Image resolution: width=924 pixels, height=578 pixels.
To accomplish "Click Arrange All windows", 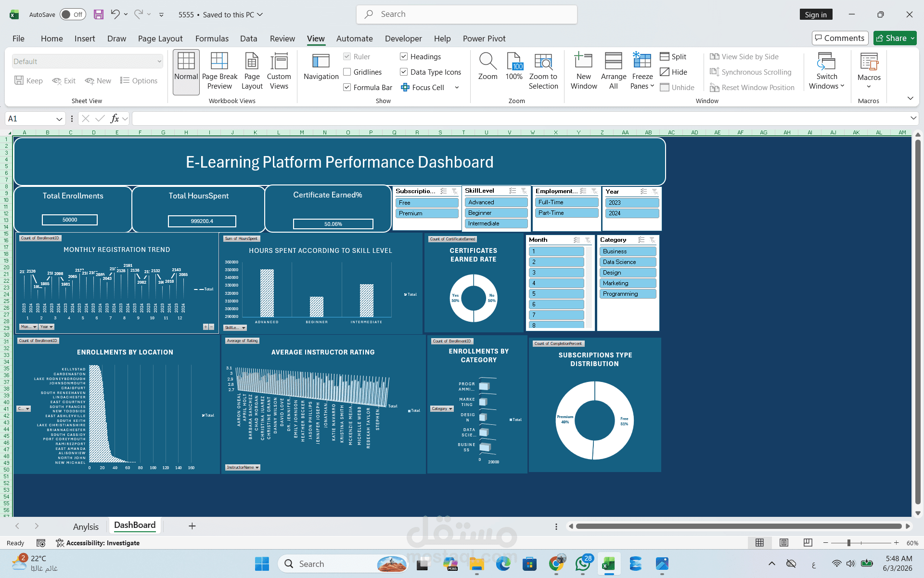I will click(x=614, y=72).
